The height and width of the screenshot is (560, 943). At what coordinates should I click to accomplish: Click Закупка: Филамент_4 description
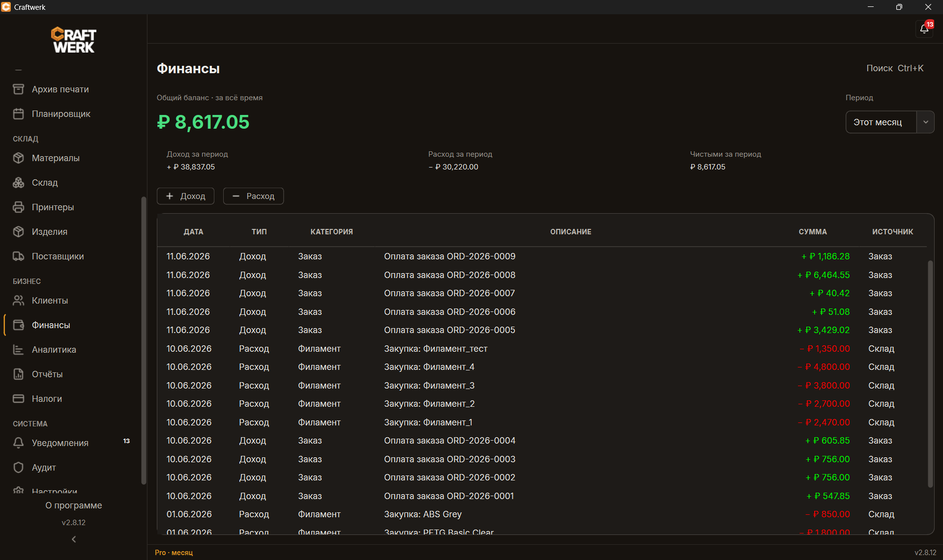click(x=429, y=367)
